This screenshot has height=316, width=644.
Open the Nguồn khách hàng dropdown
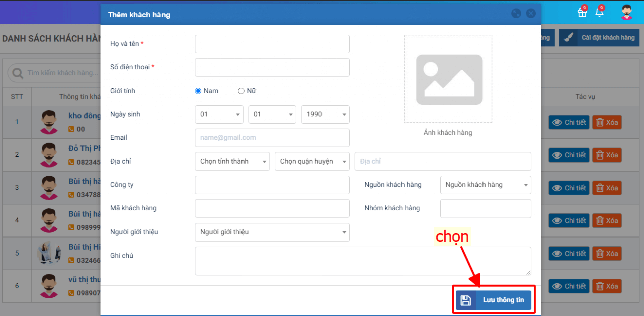[x=486, y=185]
